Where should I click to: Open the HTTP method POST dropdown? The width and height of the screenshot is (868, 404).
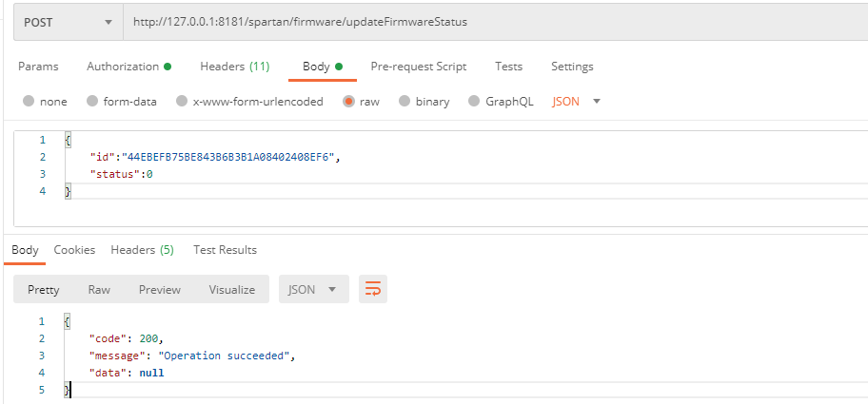pos(67,21)
